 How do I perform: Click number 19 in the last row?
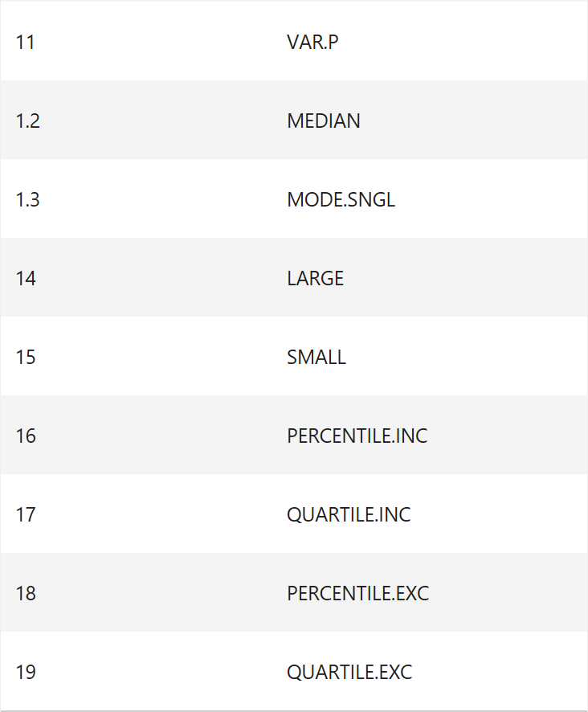26,672
